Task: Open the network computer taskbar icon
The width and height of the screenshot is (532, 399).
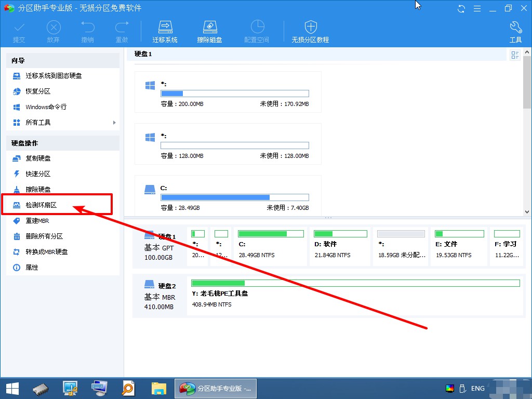Action: click(x=70, y=389)
